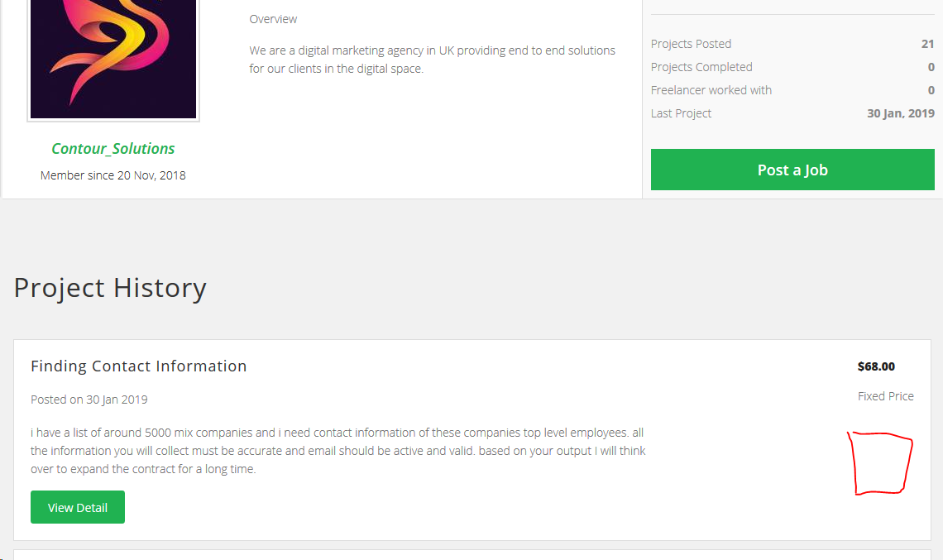The width and height of the screenshot is (943, 560).
Task: Click the Contour_Solutions profile logo image
Action: (113, 58)
